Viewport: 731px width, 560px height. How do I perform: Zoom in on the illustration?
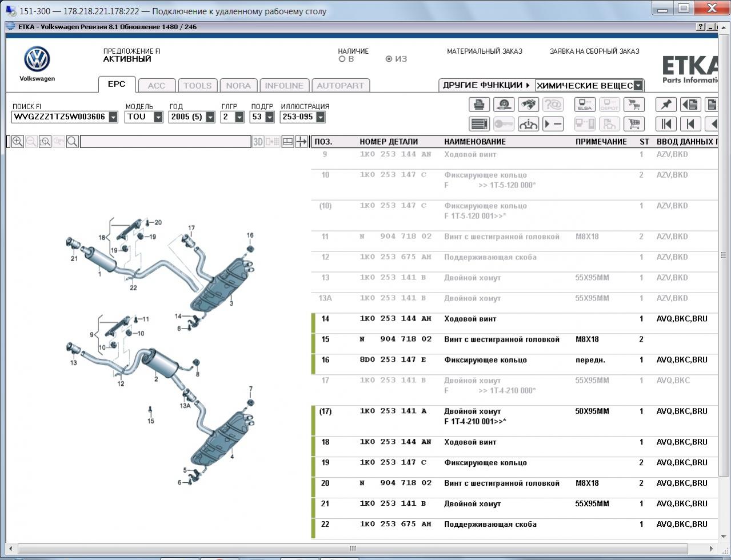click(18, 142)
